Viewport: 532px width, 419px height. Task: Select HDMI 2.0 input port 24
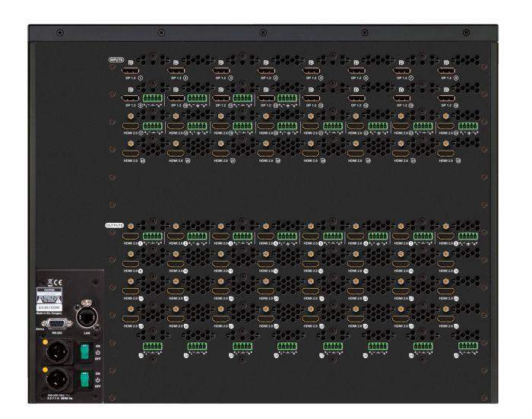pos(446,126)
